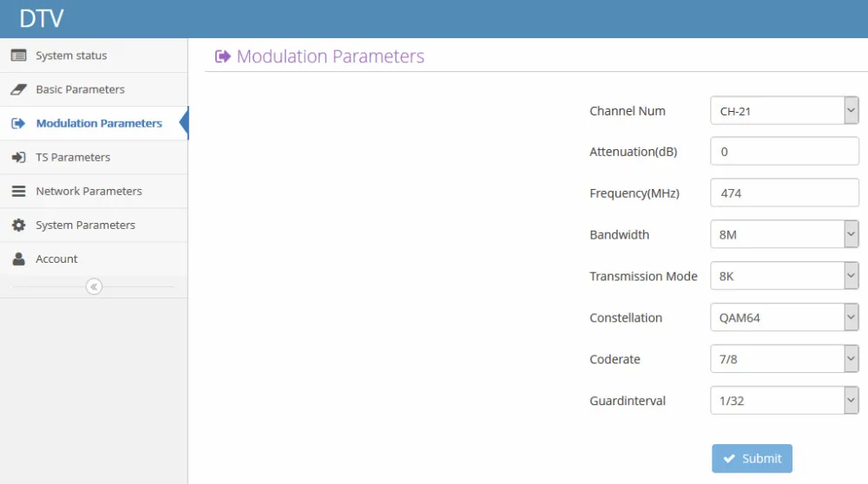The width and height of the screenshot is (868, 484).
Task: Click the Basic Parameters eraser icon
Action: 18,89
